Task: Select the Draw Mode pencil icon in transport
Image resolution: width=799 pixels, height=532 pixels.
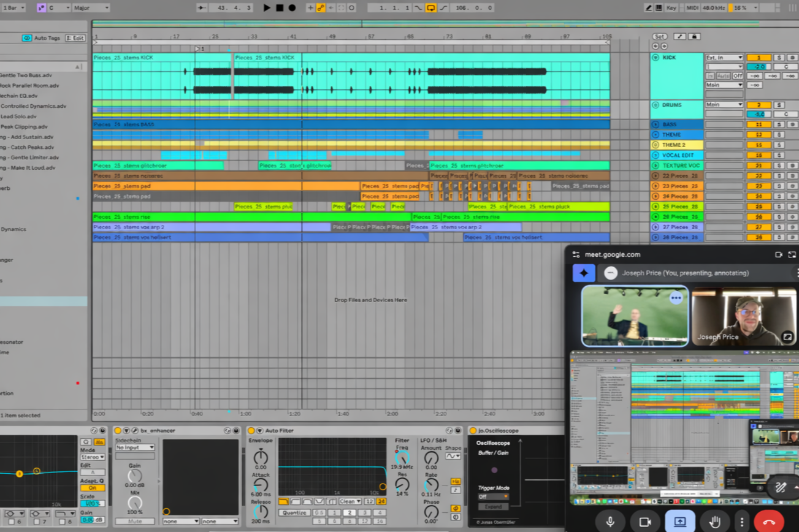Action: [649, 7]
